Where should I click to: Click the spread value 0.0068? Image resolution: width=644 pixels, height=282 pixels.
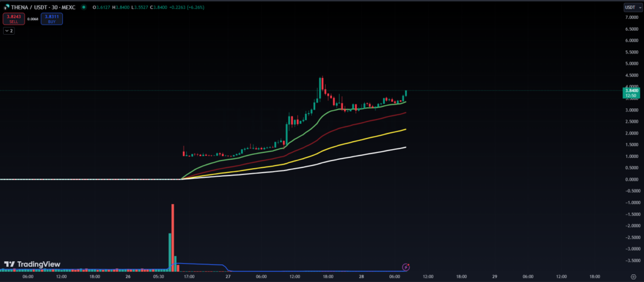pos(33,19)
